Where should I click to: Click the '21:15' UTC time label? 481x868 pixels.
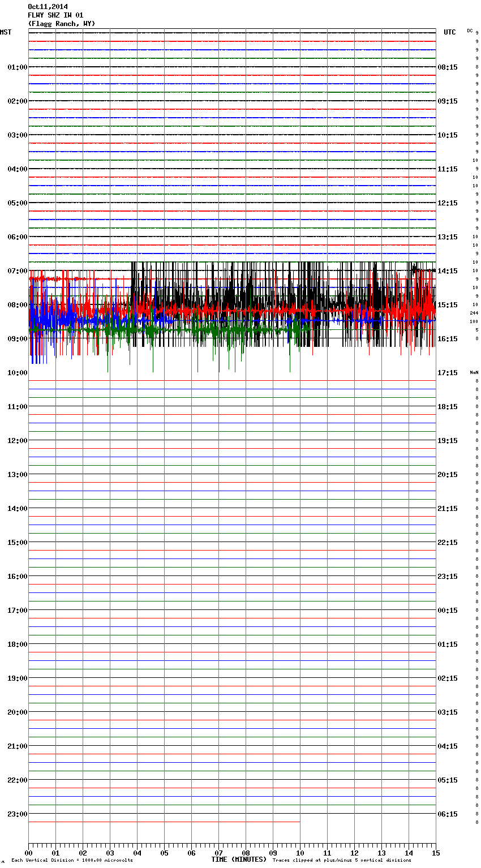point(448,509)
